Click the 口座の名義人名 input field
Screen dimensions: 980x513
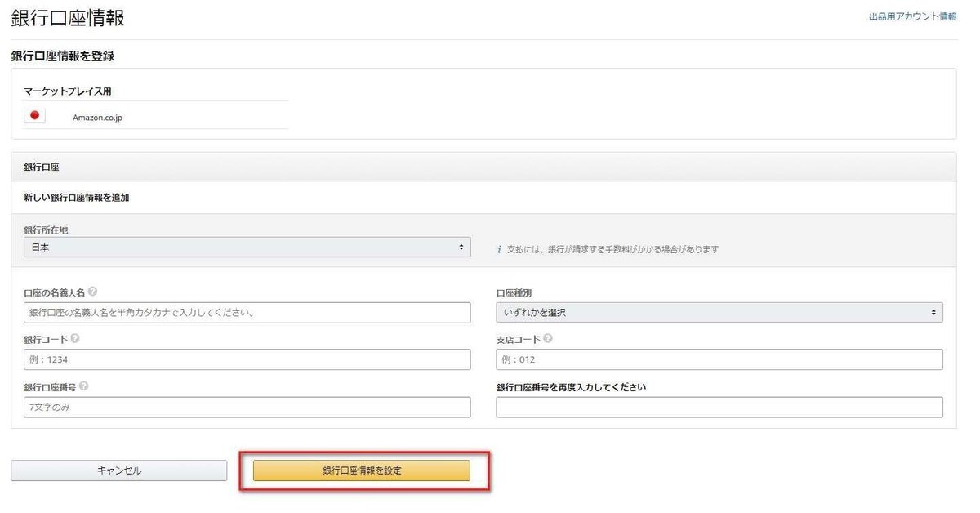[x=247, y=312]
